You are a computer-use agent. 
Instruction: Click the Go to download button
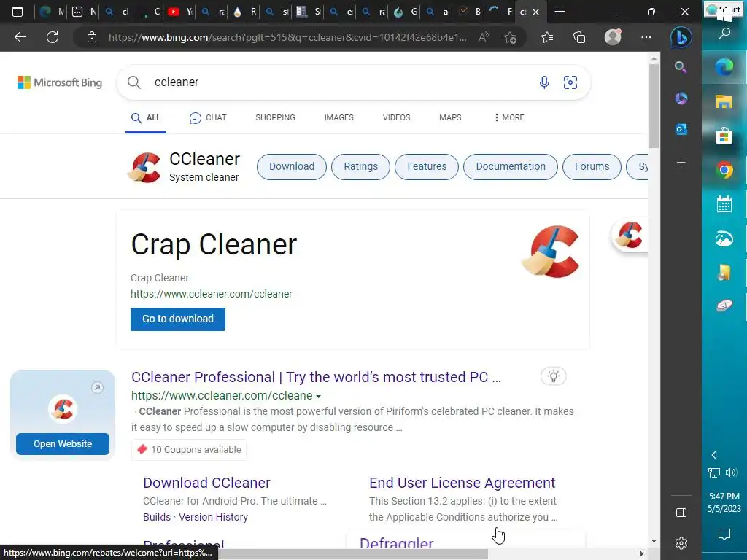pyautogui.click(x=178, y=319)
